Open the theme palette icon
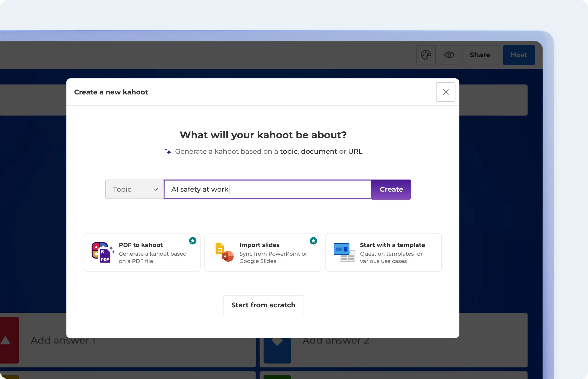 (426, 55)
